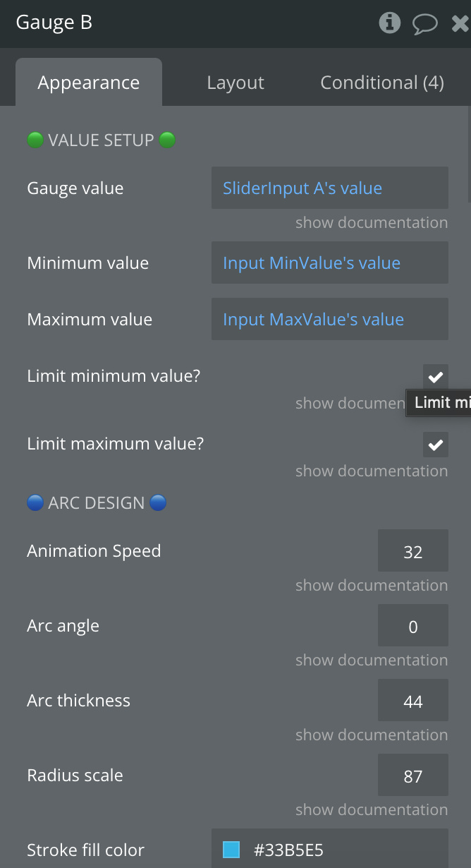Close the Gauge B property editor
The height and width of the screenshot is (868, 471).
point(460,24)
